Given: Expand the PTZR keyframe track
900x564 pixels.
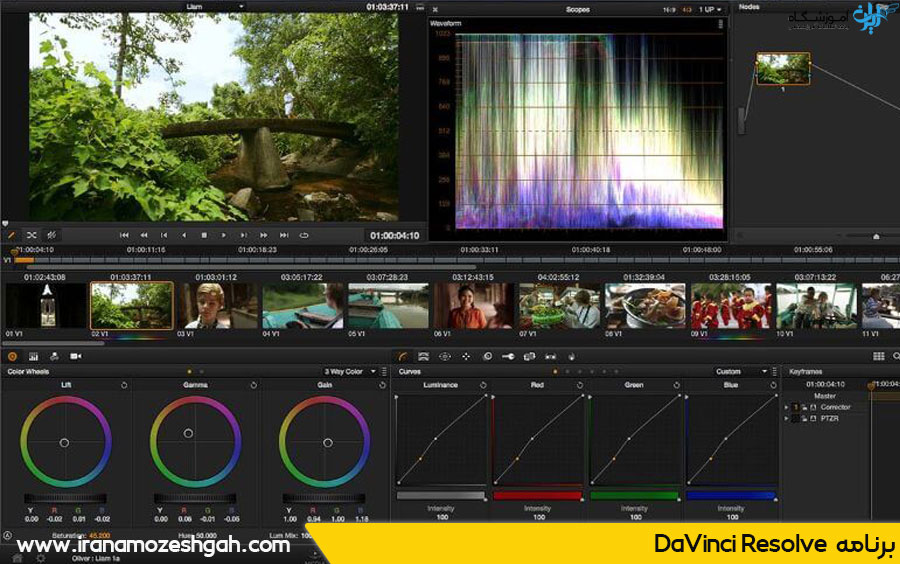Looking at the screenshot, I should coord(786,419).
